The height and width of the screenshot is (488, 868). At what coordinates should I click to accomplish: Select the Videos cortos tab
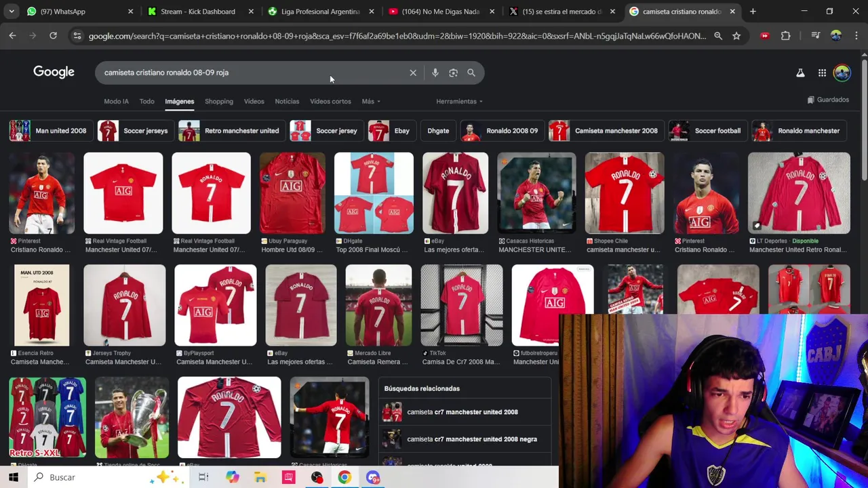pyautogui.click(x=330, y=102)
